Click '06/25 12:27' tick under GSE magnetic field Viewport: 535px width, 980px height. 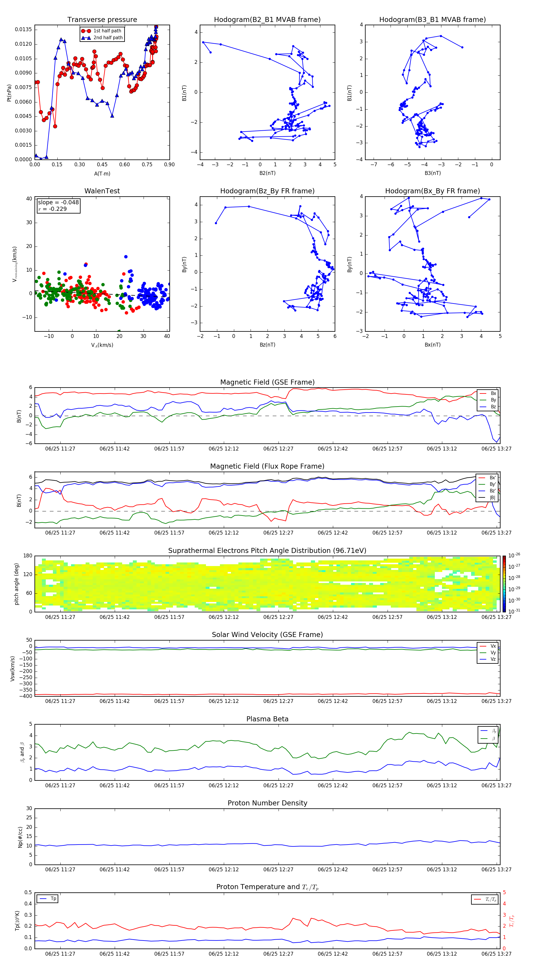click(x=278, y=448)
